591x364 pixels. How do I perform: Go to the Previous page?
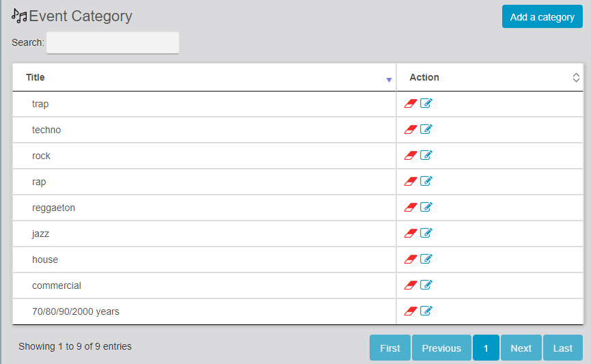tap(441, 348)
